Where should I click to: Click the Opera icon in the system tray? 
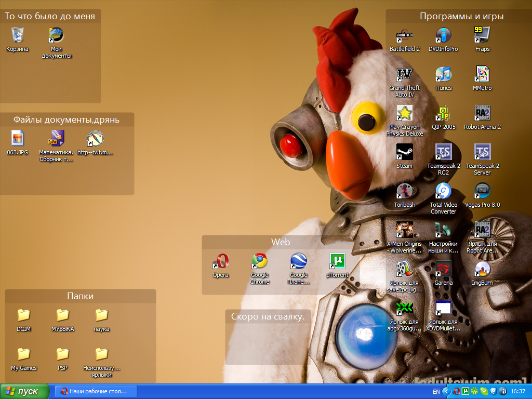click(457, 392)
